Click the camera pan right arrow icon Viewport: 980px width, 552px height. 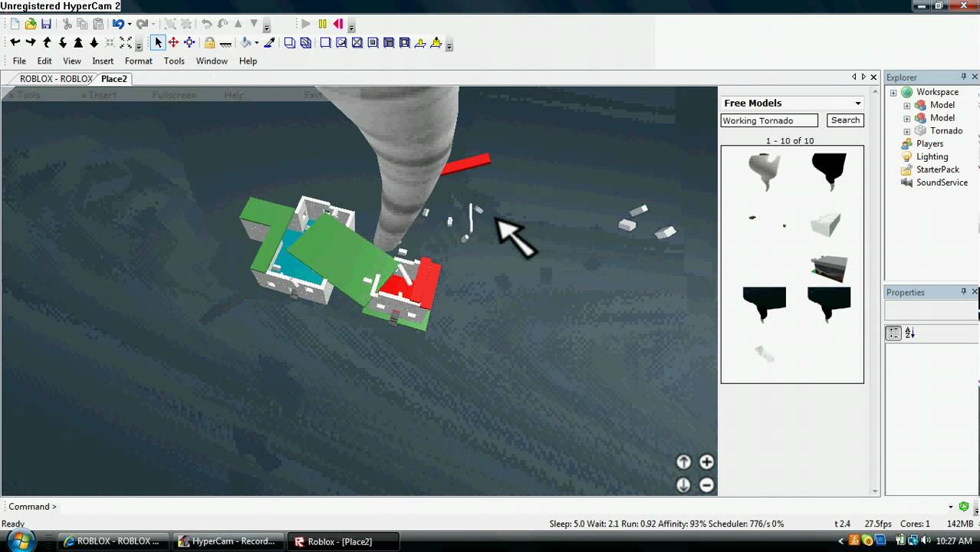[x=31, y=43]
